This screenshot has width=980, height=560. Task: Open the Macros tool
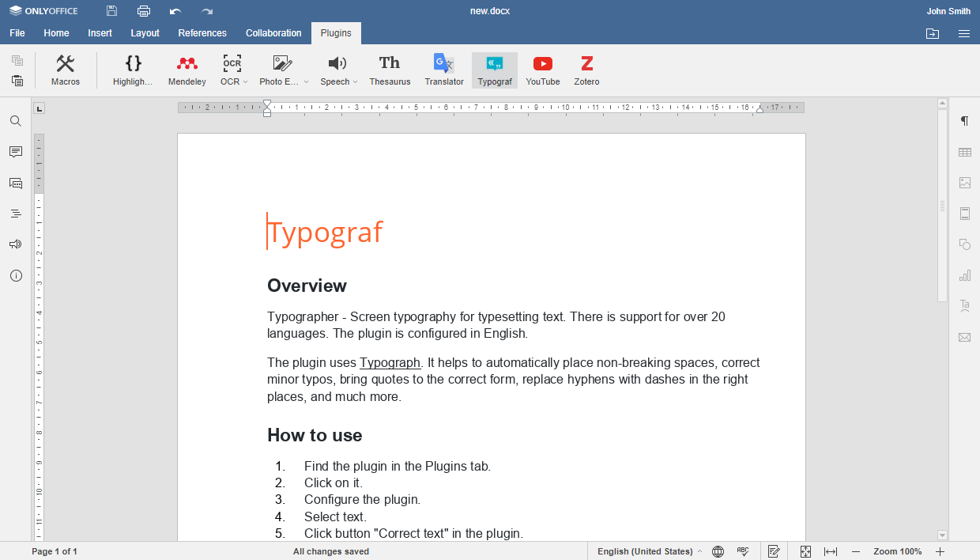coord(66,70)
